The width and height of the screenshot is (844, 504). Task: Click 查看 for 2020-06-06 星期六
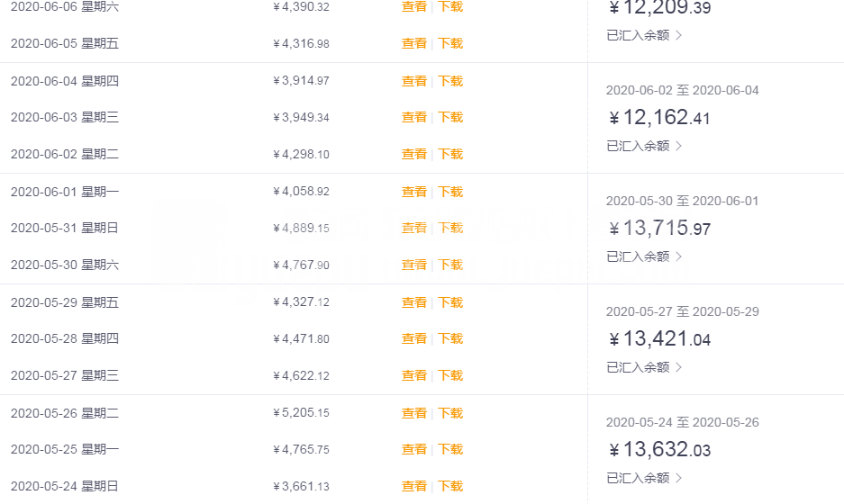413,6
